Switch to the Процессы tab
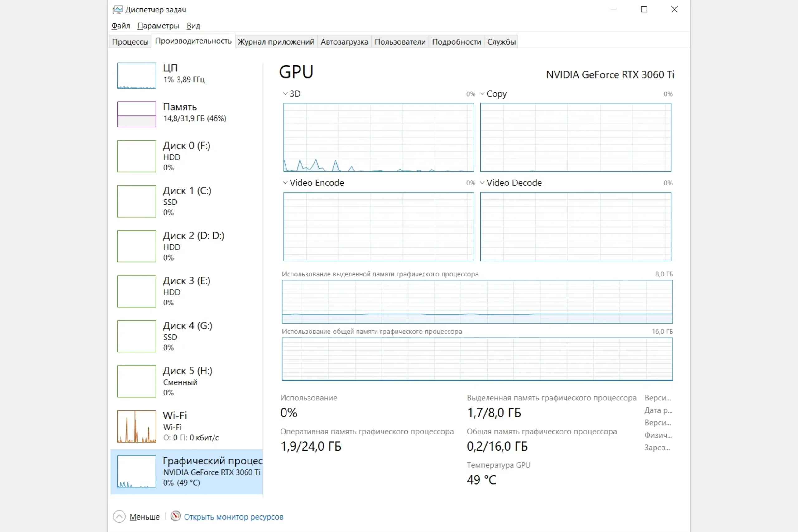Screen dimensions: 798x532 click(130, 42)
